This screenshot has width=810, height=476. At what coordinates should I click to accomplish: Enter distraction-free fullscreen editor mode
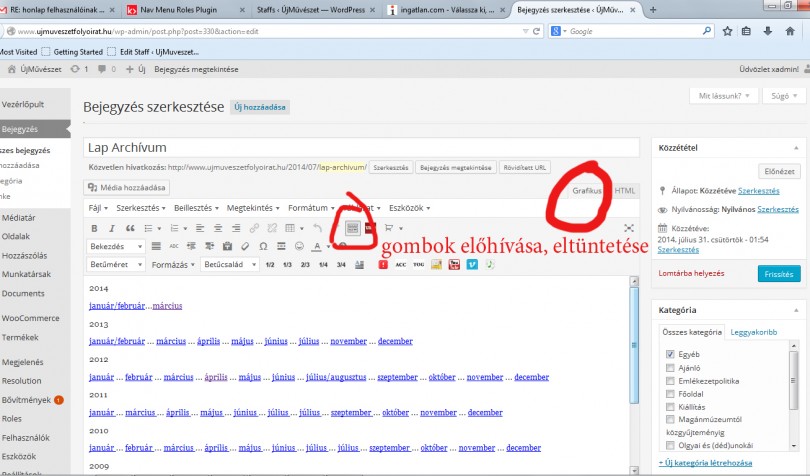coord(628,228)
